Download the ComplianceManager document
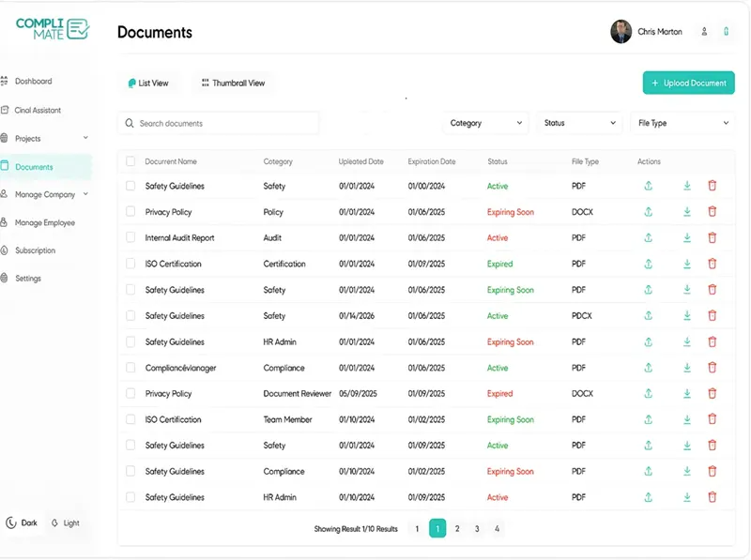Image resolution: width=751 pixels, height=560 pixels. [687, 368]
